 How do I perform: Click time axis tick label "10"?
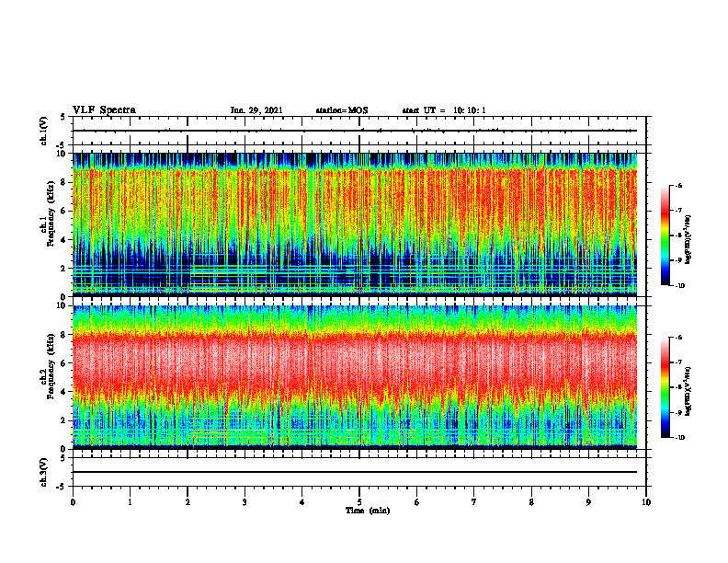pos(646,502)
